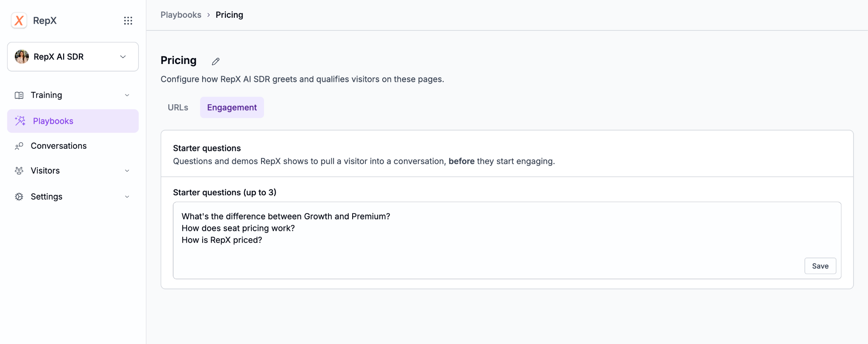Save the starter questions
This screenshot has height=344, width=868.
[820, 266]
